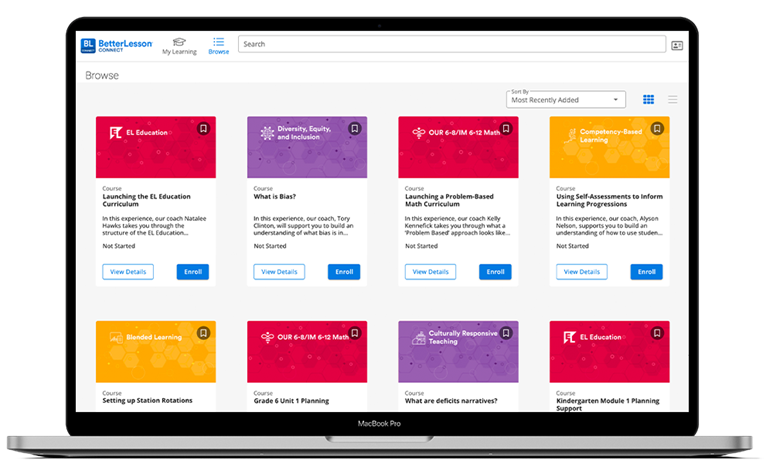Screen dimensions: 773x463
Task: Open the purple Culturally Responsive Teaching banner
Action: point(458,352)
